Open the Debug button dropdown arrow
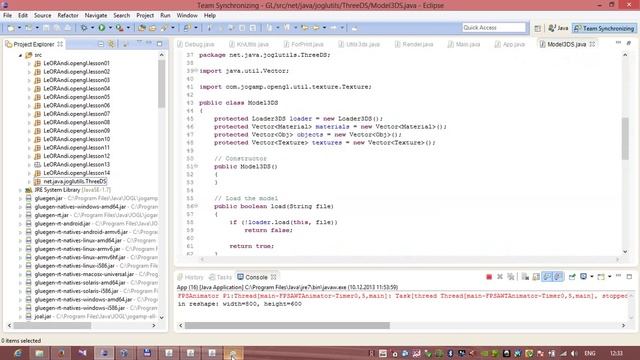The image size is (640, 360). [92, 28]
